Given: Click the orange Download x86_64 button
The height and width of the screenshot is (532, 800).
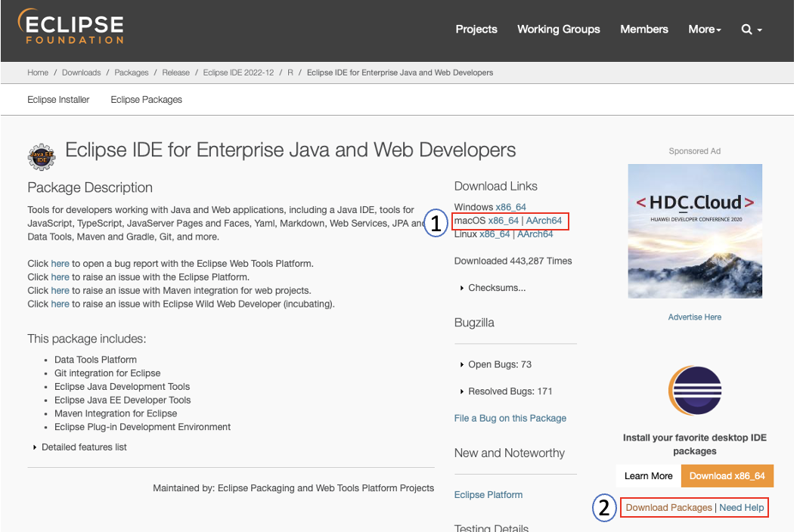Looking at the screenshot, I should tap(727, 476).
